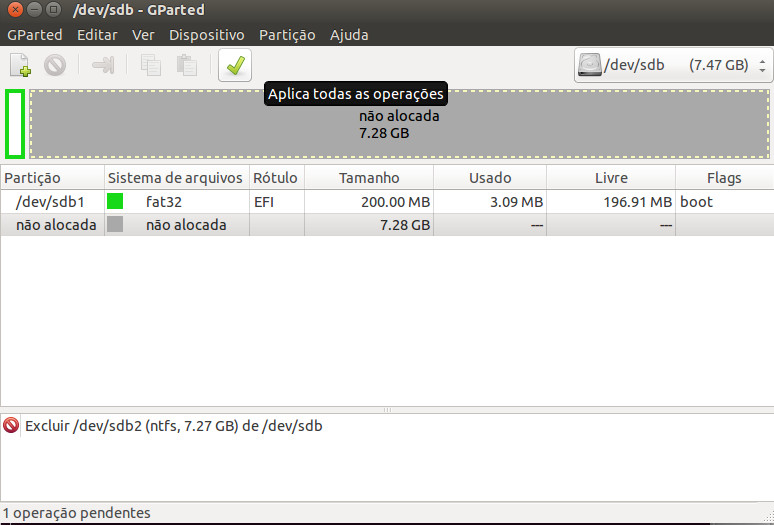774x525 pixels.
Task: Sort by the Livre column header
Action: click(611, 178)
